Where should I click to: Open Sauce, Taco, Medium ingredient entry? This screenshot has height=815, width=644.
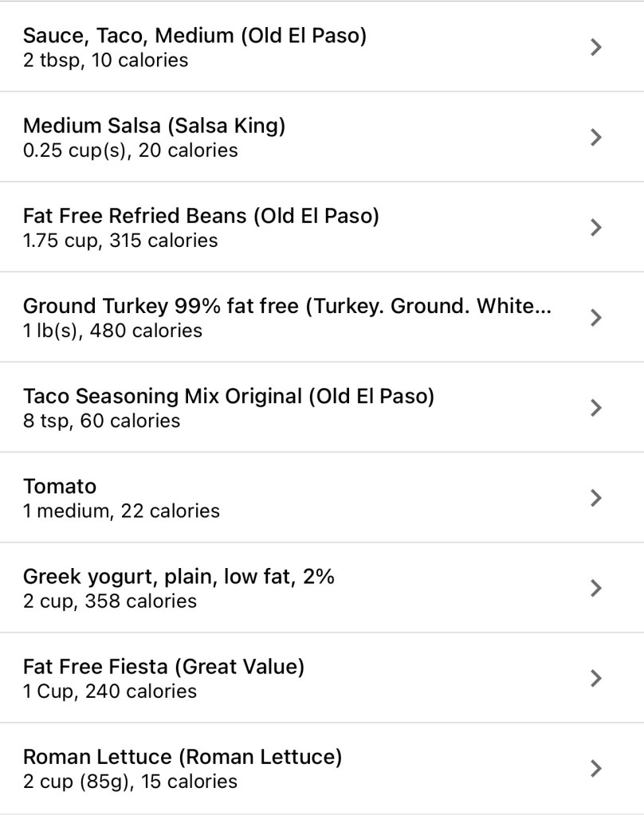(x=194, y=36)
